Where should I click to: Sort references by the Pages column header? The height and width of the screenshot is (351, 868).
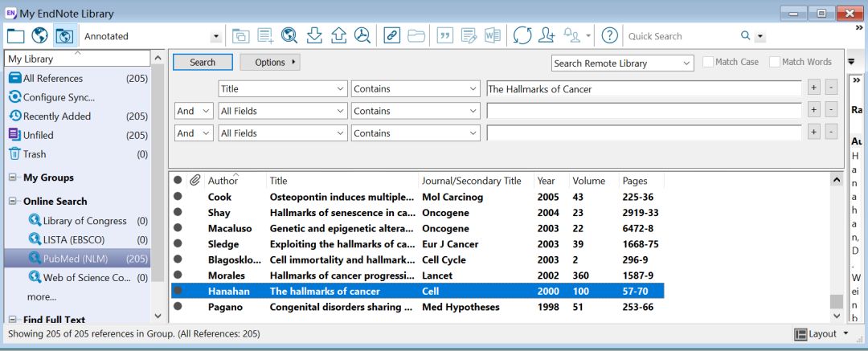[641, 181]
